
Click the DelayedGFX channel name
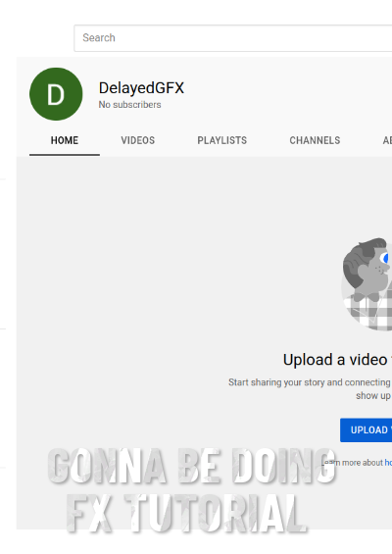click(x=141, y=88)
